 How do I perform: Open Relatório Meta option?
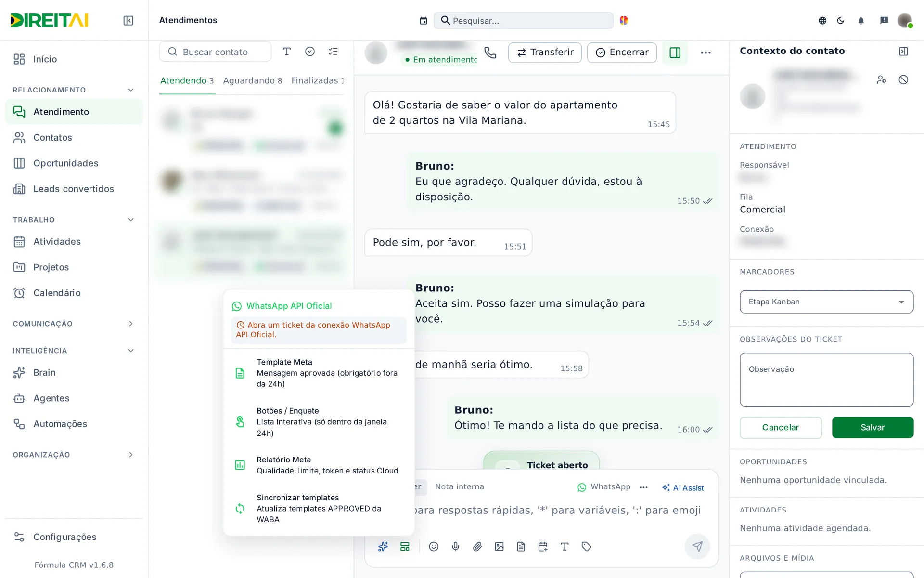(319, 465)
